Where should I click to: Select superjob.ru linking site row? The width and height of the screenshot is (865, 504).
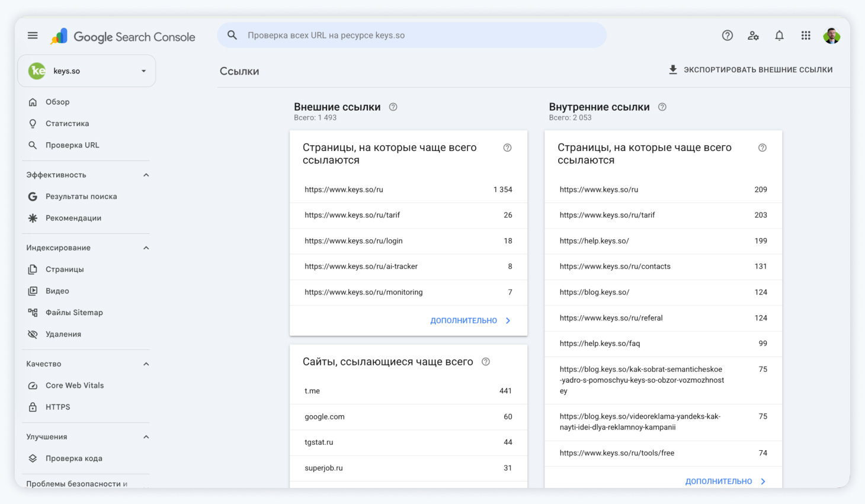pos(408,468)
